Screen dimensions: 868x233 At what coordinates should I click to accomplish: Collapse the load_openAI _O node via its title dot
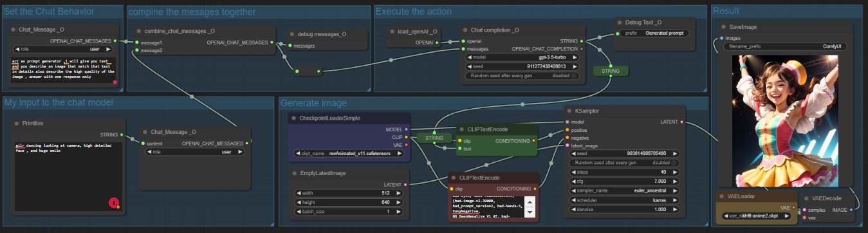coord(392,31)
